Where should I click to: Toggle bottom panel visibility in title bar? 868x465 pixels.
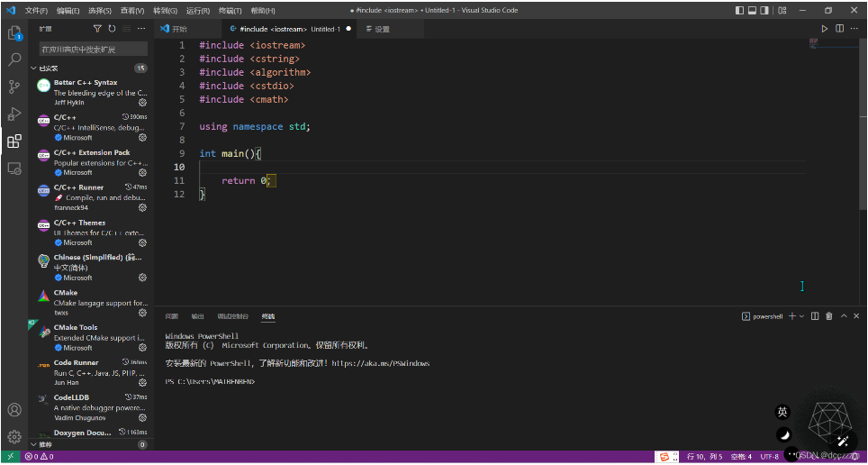[x=753, y=11]
